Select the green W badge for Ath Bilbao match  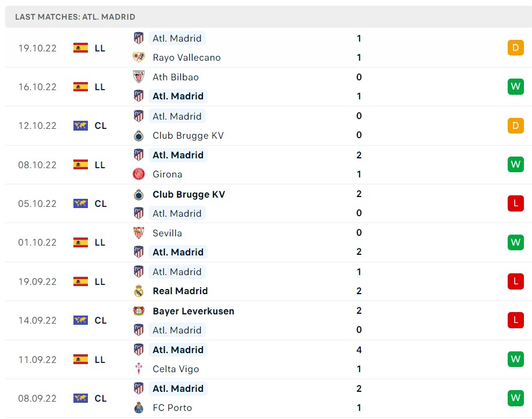515,87
